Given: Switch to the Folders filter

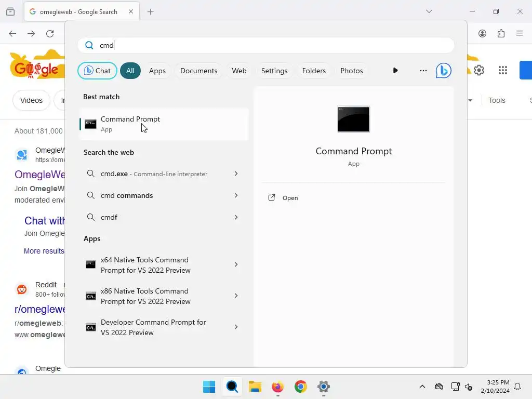Looking at the screenshot, I should click(314, 71).
